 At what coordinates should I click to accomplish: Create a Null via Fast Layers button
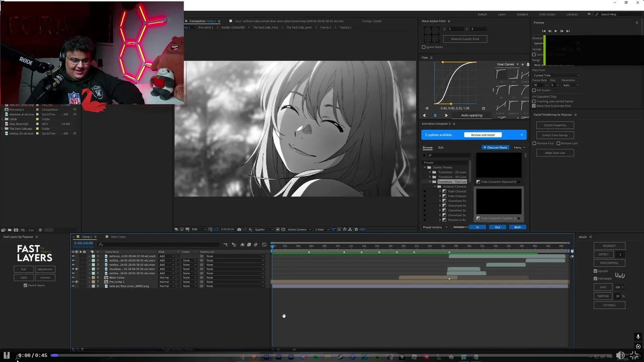point(24,269)
